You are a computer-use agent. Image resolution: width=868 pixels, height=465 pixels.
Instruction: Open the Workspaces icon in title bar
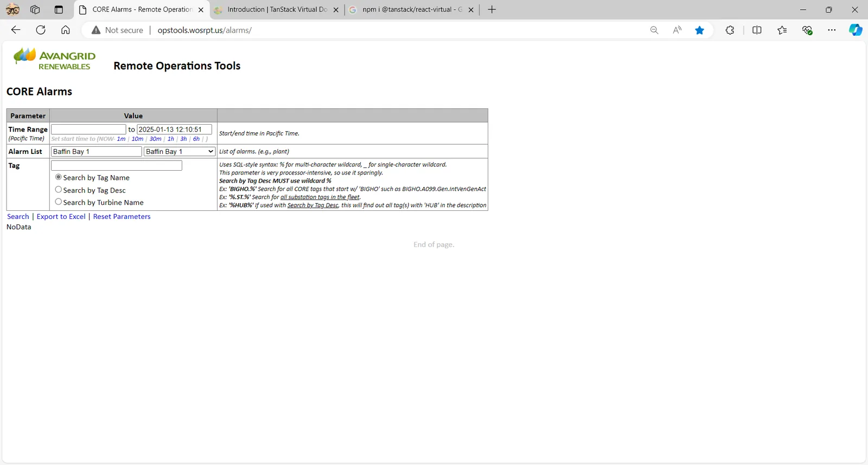pyautogui.click(x=35, y=10)
